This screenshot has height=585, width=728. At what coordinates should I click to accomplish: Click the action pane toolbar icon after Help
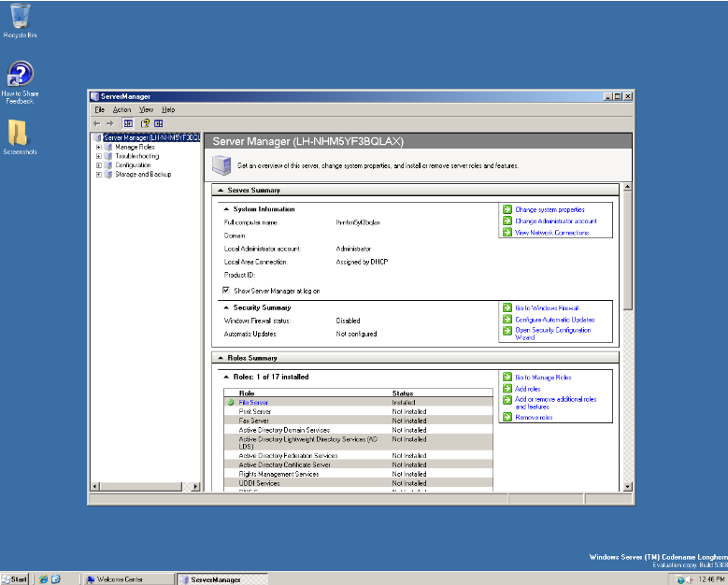[159, 123]
